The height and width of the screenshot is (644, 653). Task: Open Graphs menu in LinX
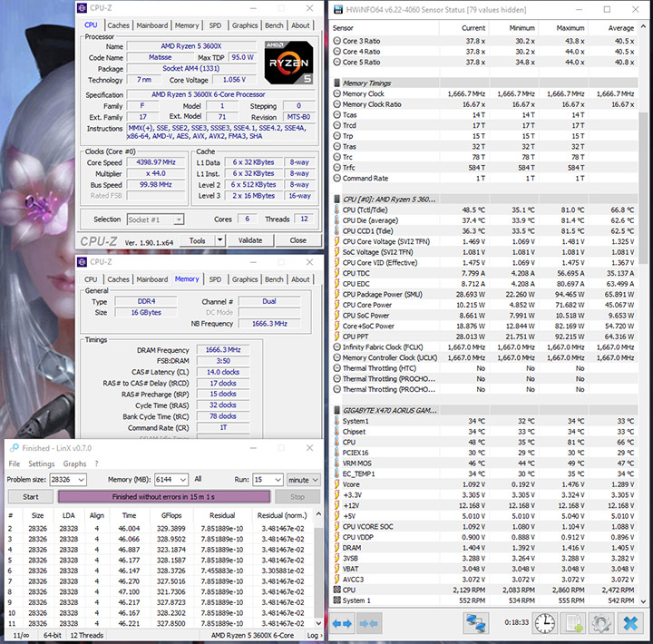click(x=74, y=463)
